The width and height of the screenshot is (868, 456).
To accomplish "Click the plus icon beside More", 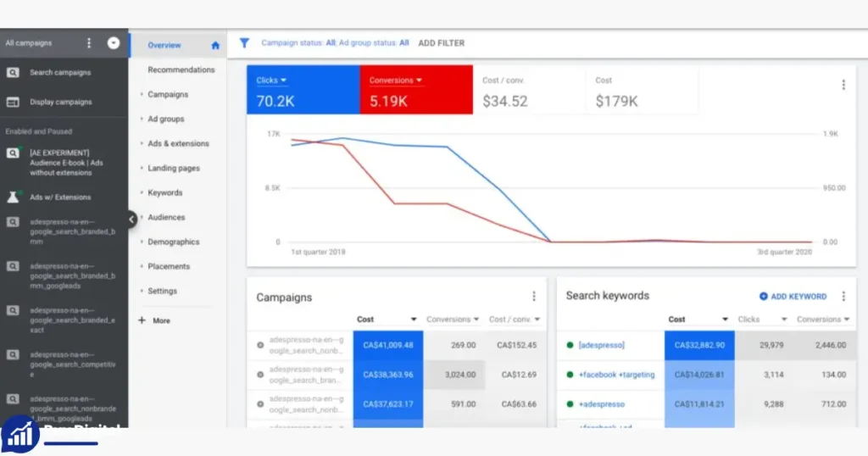I will click(x=142, y=320).
